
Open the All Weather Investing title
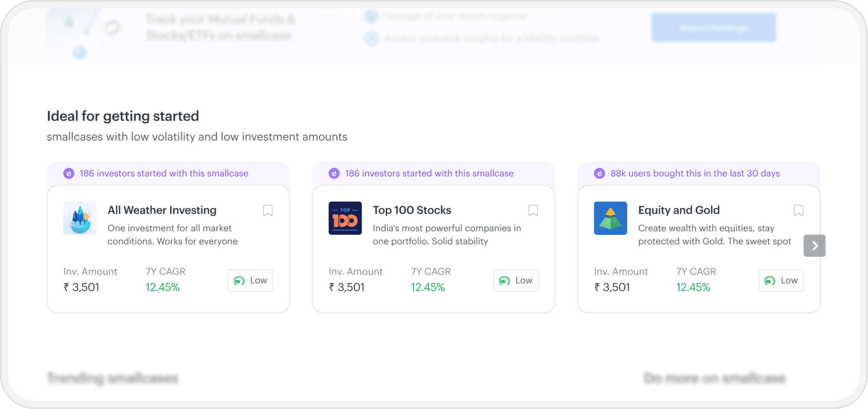[x=162, y=210]
